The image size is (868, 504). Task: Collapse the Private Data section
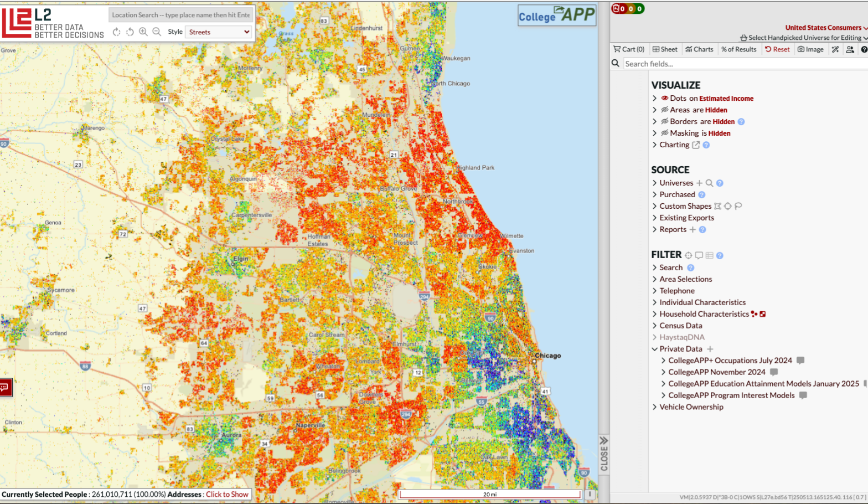(x=655, y=349)
